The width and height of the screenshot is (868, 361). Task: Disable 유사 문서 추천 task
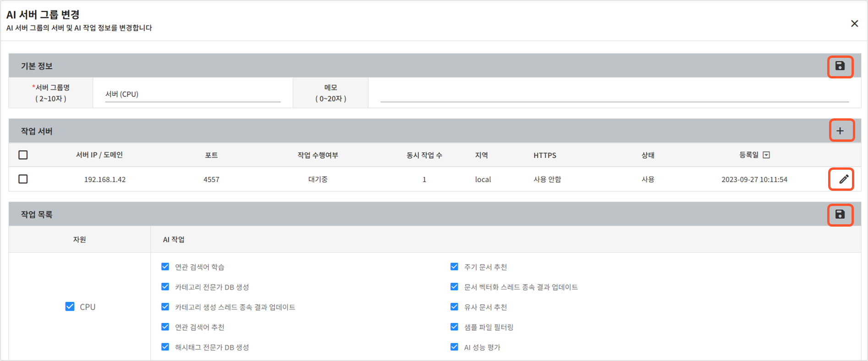[454, 307]
